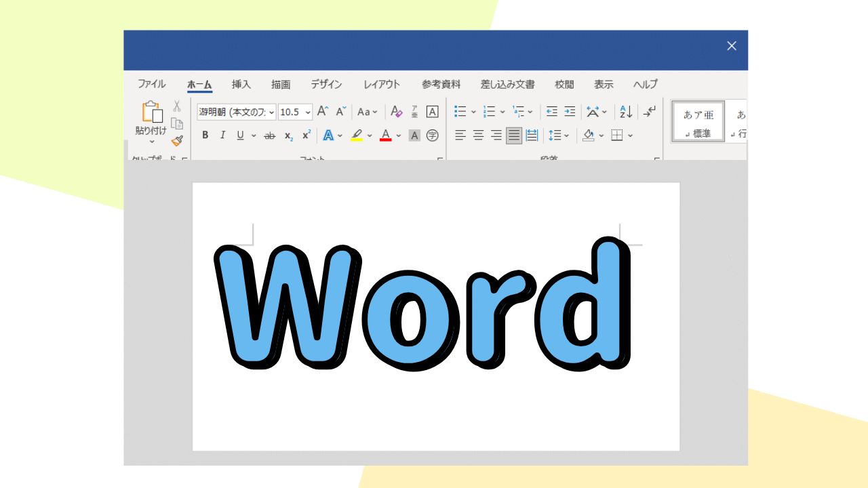Click the clear formatting eraser icon
The height and width of the screenshot is (488, 868).
click(x=397, y=112)
